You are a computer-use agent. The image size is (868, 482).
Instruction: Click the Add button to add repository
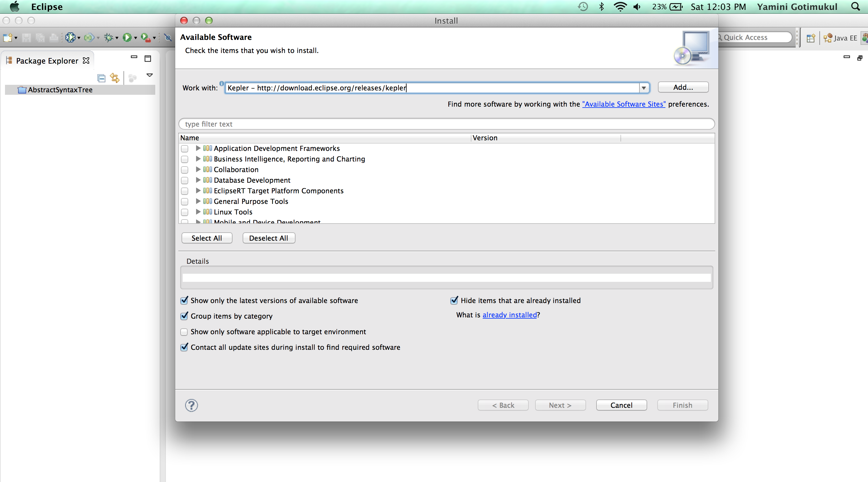pos(682,87)
